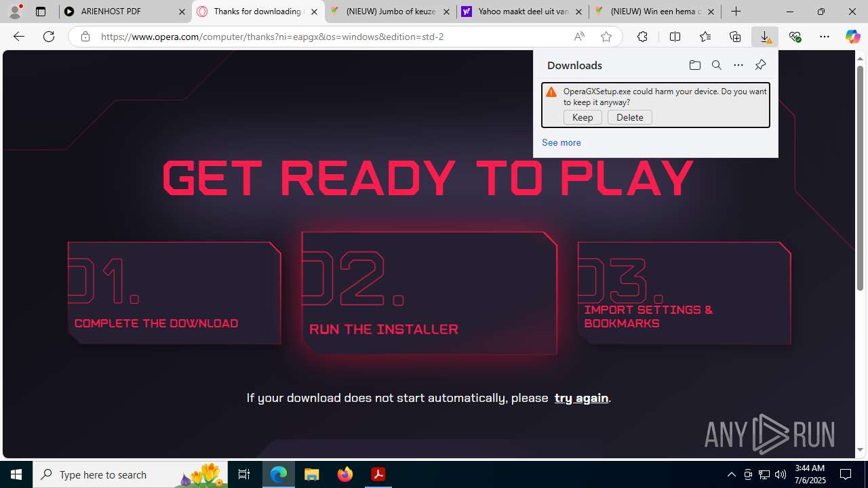Open volume control in system tray
Viewport: 868px width, 488px height.
coord(780,474)
